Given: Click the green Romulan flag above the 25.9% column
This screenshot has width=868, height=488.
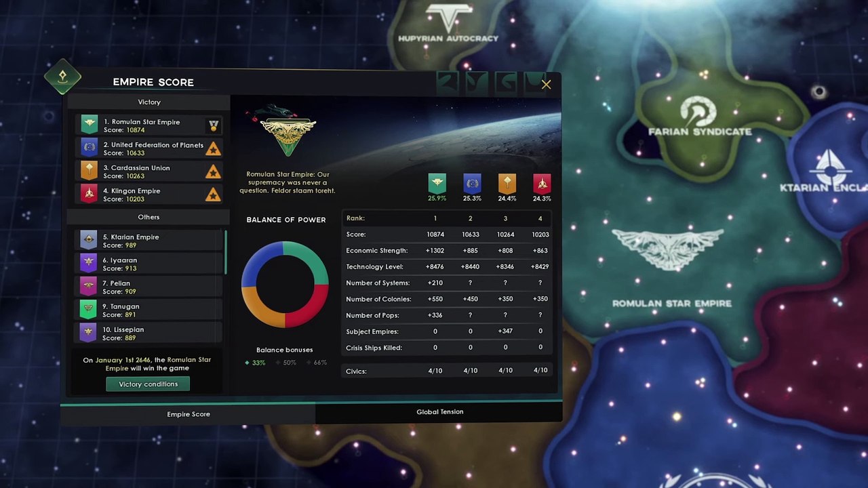Looking at the screenshot, I should 437,183.
